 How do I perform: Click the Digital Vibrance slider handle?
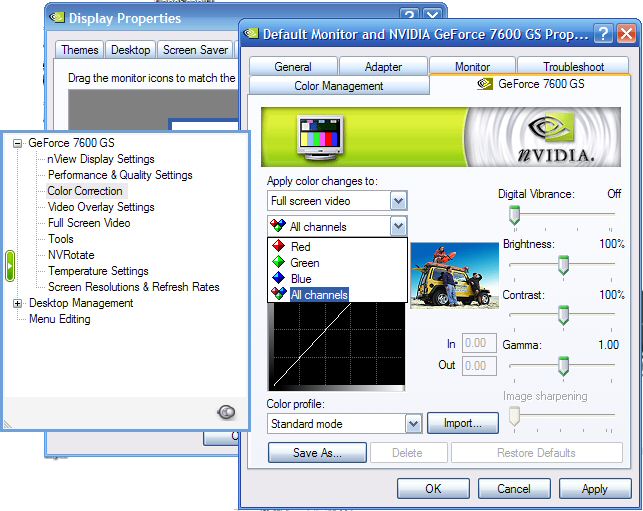coord(514,215)
